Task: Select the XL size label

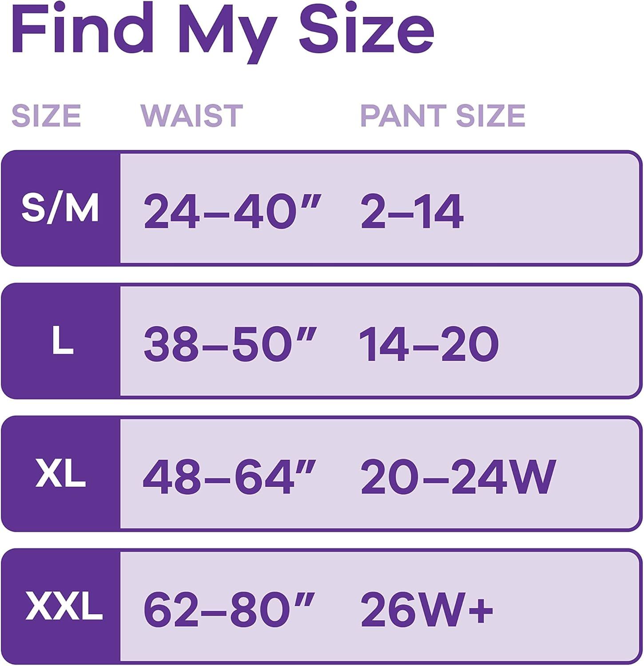Action: click(x=61, y=474)
